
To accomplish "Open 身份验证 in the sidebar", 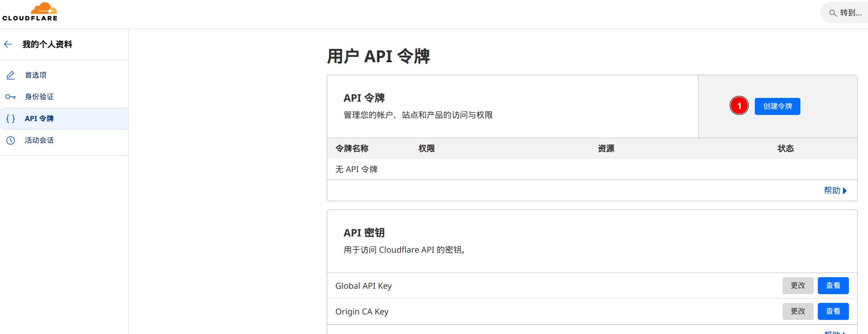I will 39,97.
